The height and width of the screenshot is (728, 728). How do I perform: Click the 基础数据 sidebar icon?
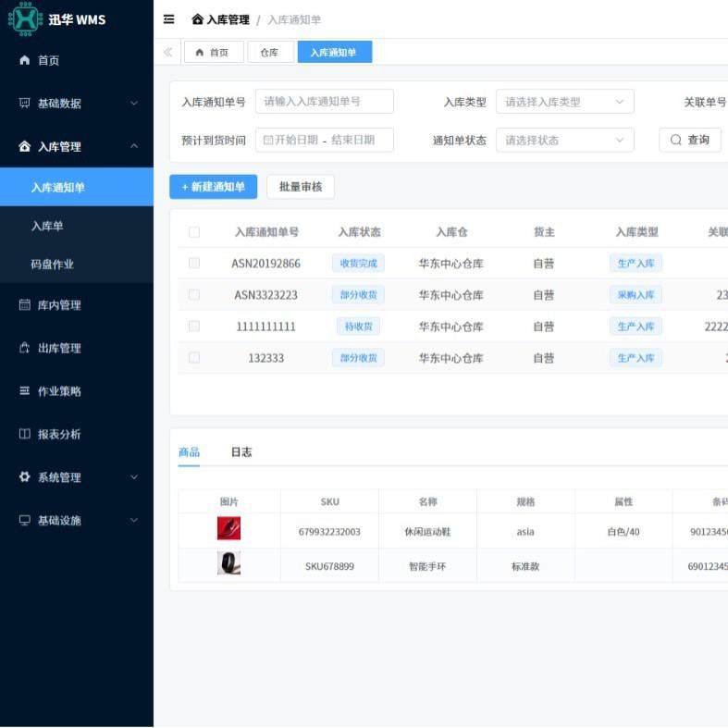pos(25,103)
